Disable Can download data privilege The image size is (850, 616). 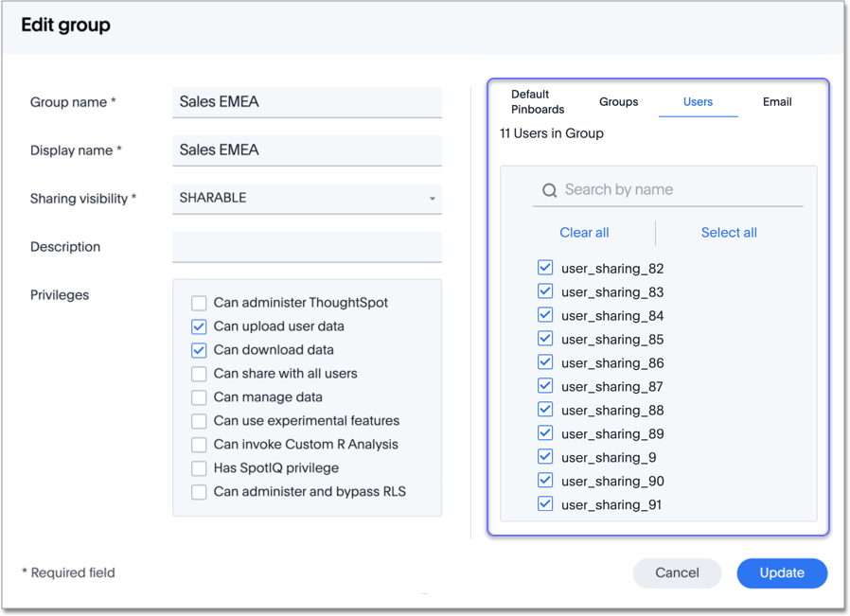(199, 350)
